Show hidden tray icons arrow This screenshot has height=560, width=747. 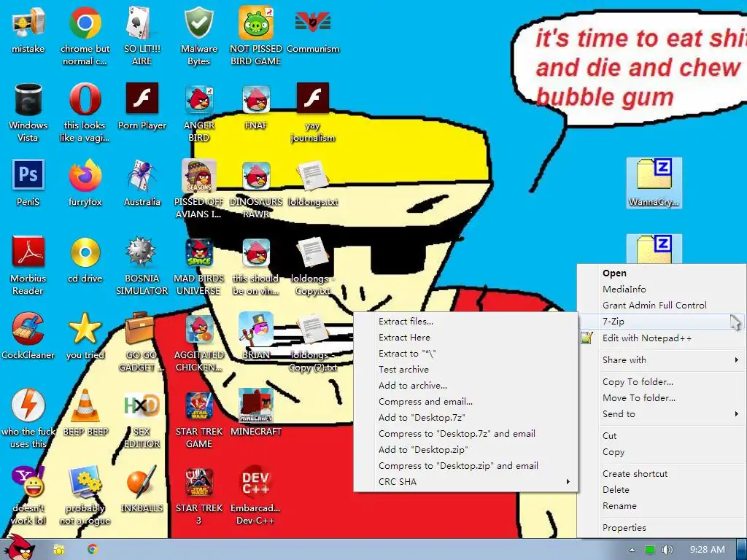[632, 550]
